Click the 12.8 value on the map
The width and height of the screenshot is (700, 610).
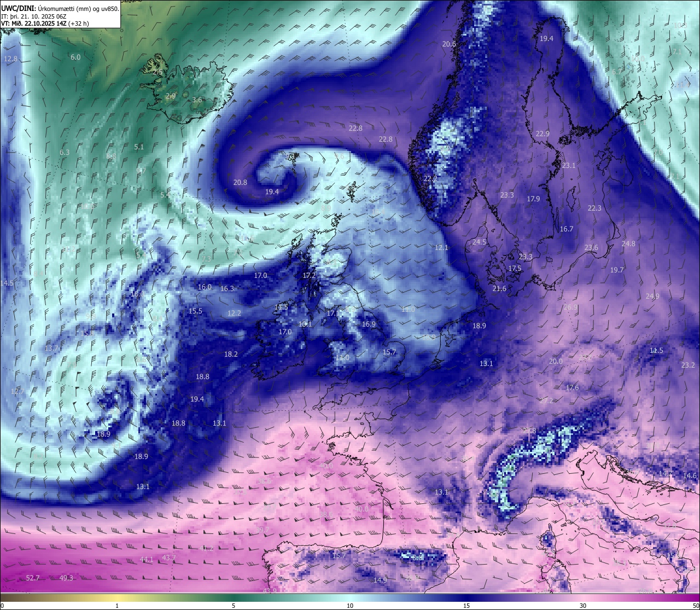[x=10, y=59]
